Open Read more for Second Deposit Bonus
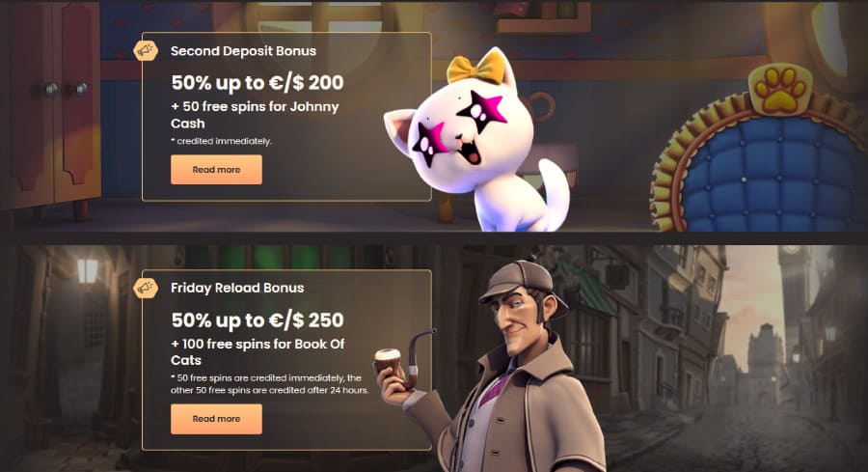Image resolution: width=868 pixels, height=472 pixels. 216,170
